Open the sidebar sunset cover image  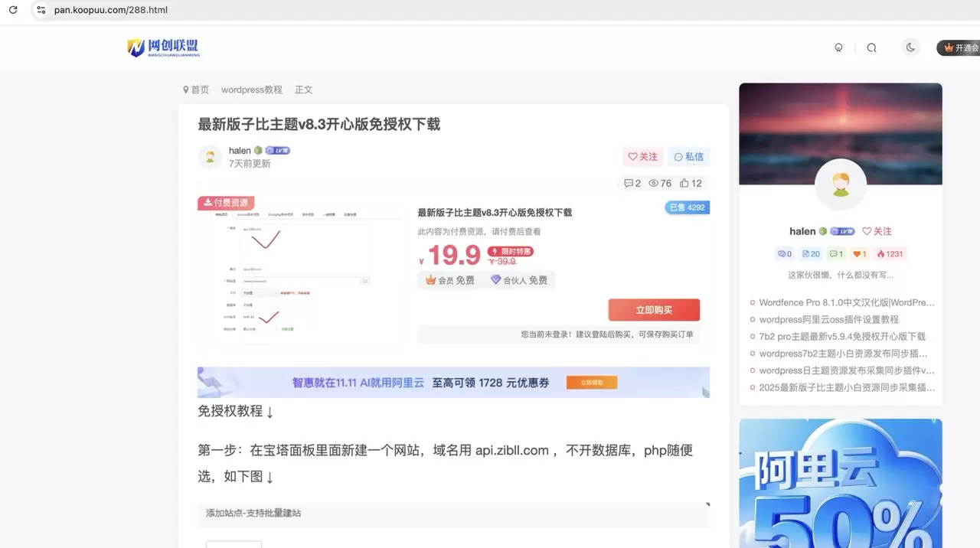(841, 133)
